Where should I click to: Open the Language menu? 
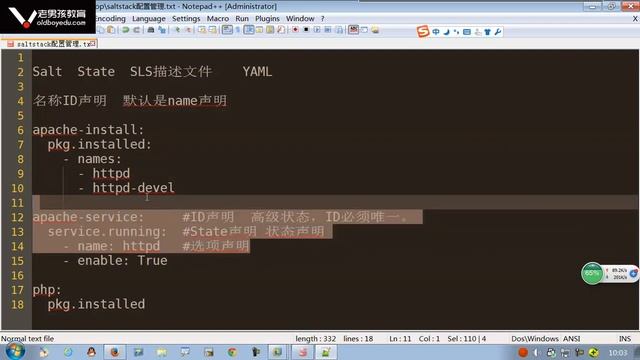pyautogui.click(x=149, y=19)
